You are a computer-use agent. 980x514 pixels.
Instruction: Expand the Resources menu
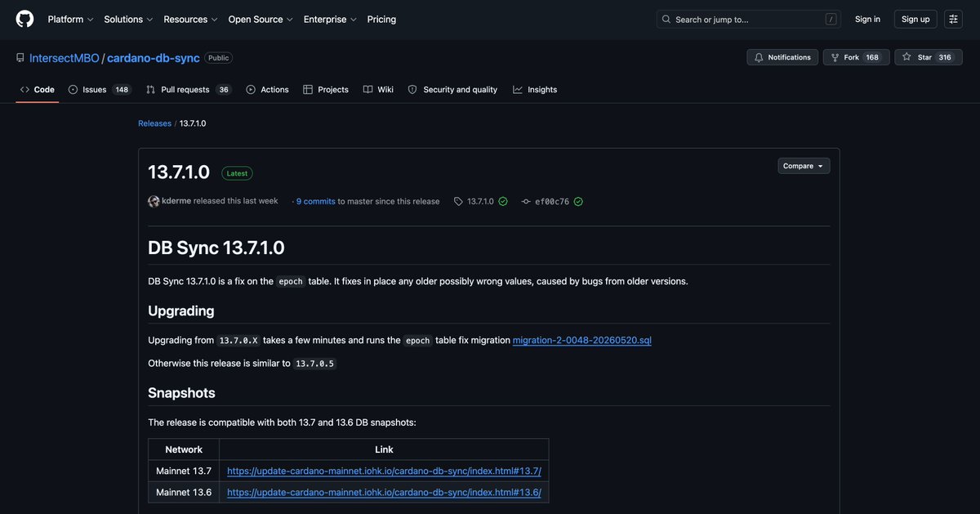tap(191, 19)
